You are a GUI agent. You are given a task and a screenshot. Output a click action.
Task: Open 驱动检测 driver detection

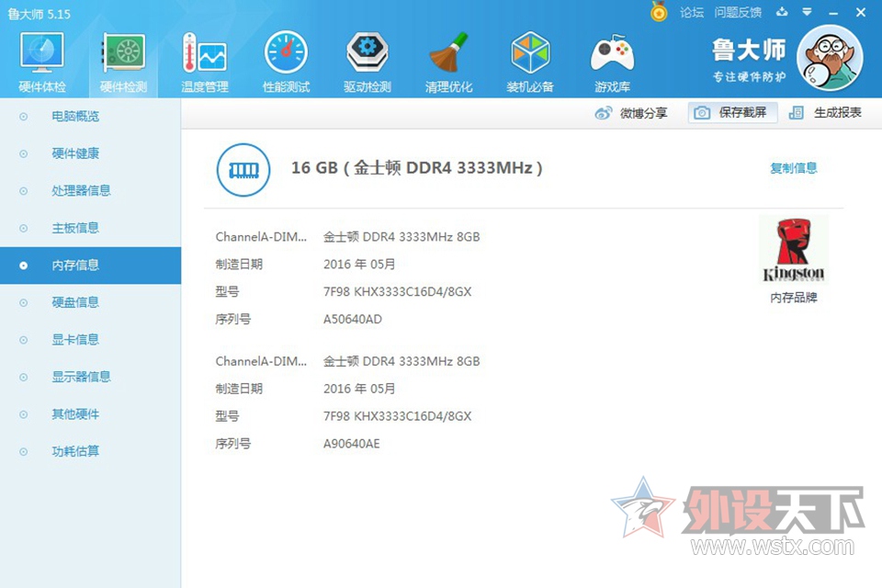[367, 62]
